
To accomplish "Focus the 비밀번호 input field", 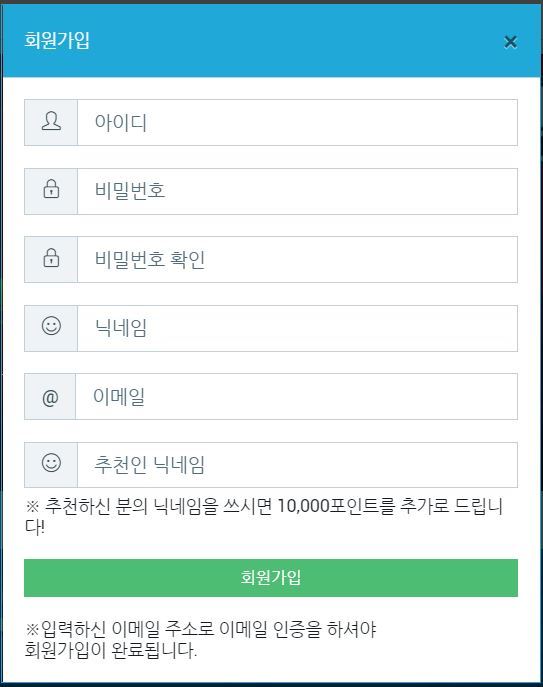I will [297, 191].
